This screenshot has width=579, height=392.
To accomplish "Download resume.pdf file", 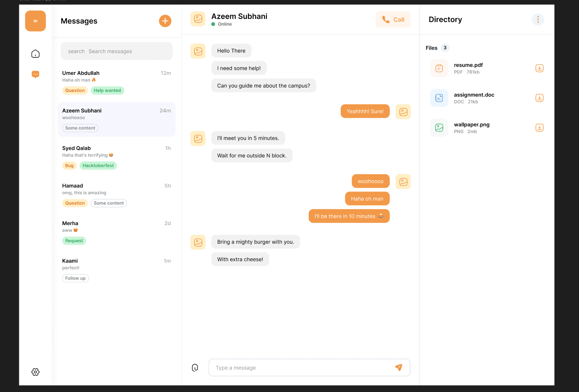I will [539, 68].
